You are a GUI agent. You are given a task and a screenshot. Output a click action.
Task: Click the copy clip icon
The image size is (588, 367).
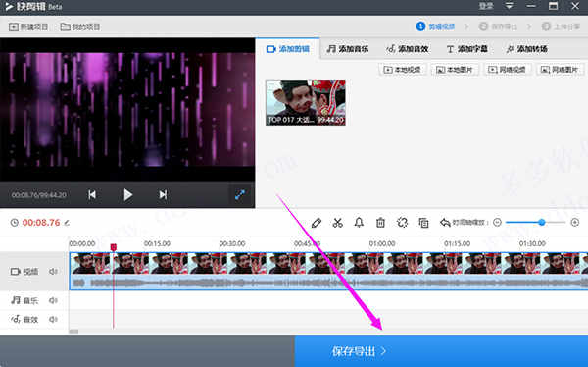(423, 223)
